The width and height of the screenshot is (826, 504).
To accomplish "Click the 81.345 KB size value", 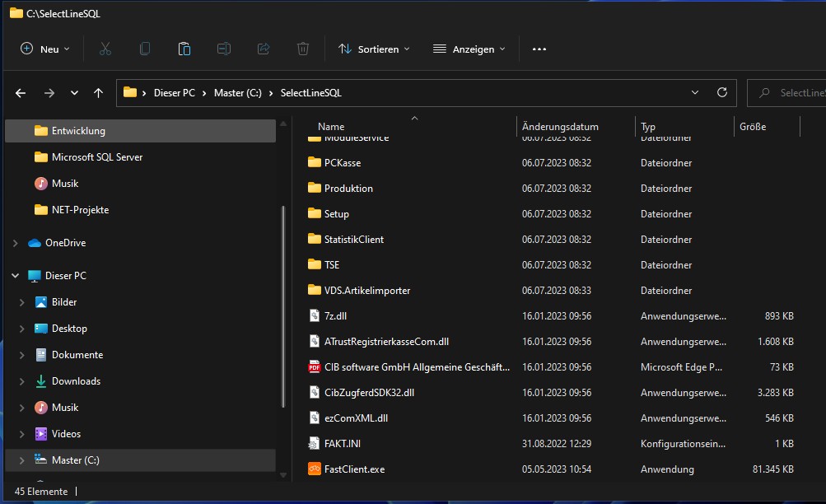I will [772, 469].
